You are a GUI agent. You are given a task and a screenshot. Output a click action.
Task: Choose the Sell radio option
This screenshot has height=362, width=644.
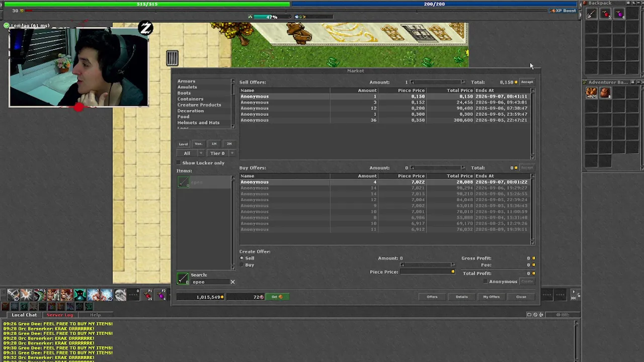242,258
